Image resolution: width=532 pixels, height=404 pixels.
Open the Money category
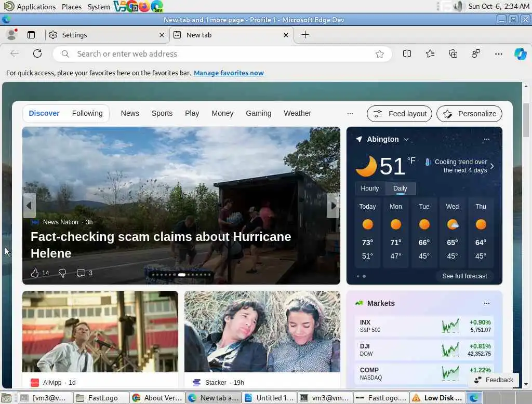tap(222, 113)
